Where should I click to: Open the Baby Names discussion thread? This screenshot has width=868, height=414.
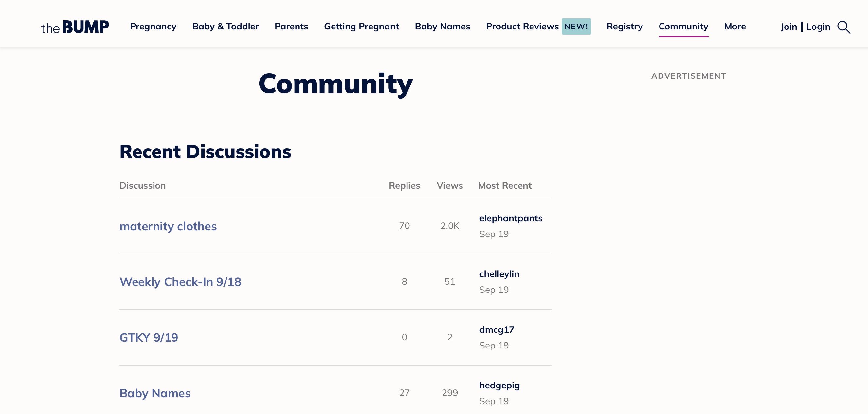coord(155,393)
